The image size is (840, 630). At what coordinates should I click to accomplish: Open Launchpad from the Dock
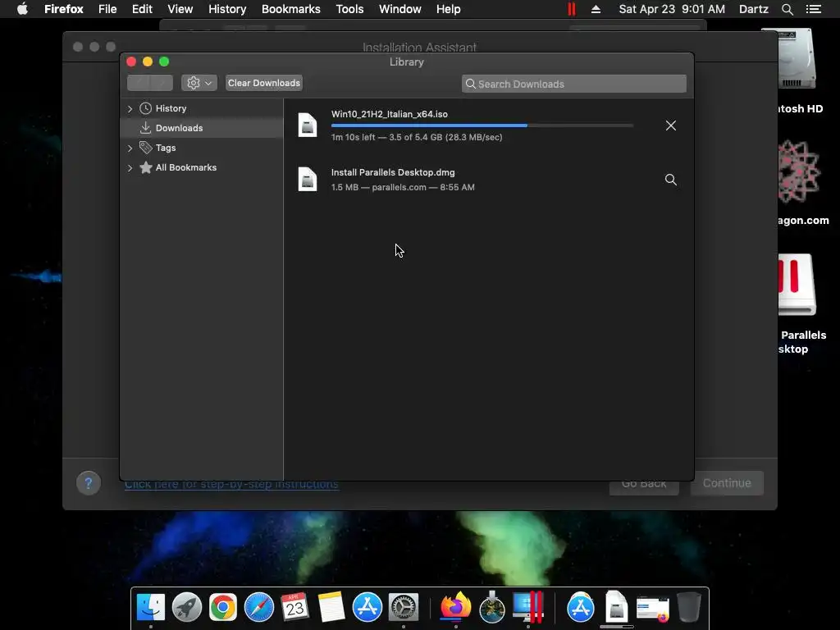point(187,607)
